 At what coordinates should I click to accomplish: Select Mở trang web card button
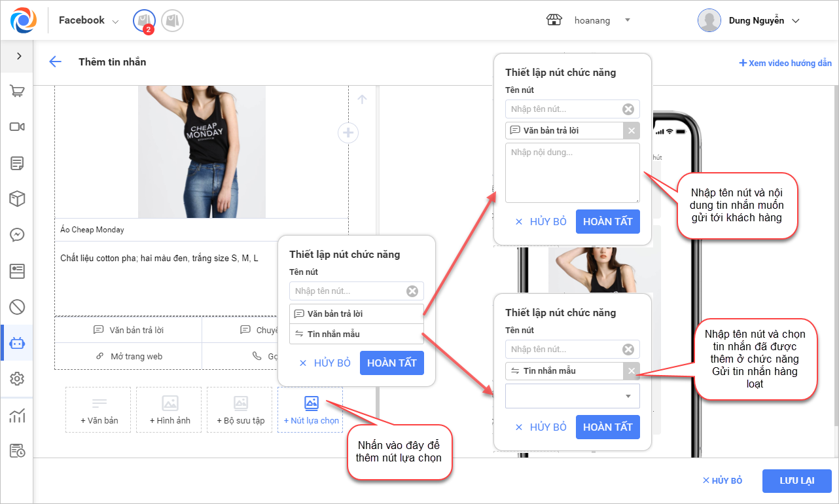(x=128, y=356)
